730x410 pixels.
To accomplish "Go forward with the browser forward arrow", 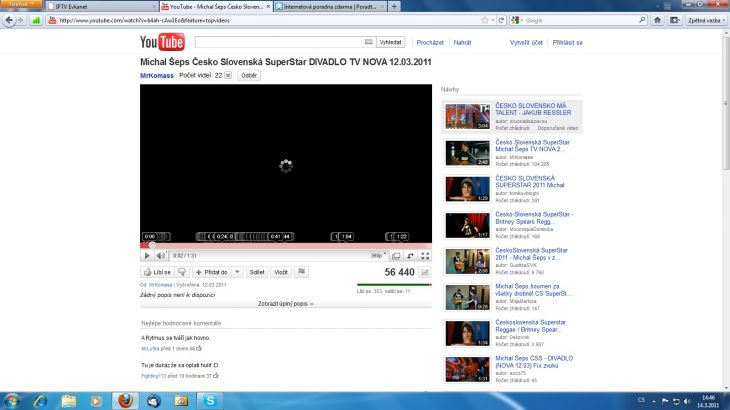I will click(x=20, y=20).
